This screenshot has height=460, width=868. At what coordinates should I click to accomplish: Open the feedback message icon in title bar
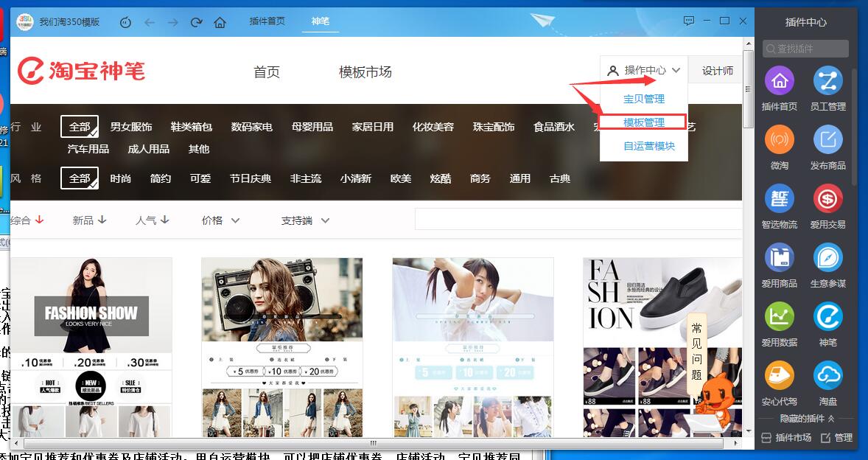point(689,21)
